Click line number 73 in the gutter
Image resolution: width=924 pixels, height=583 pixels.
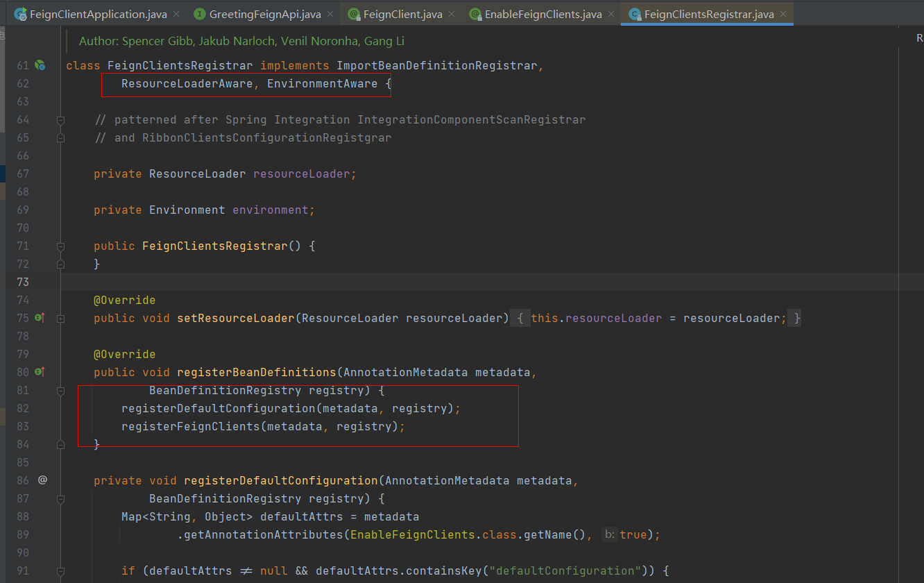(x=23, y=282)
